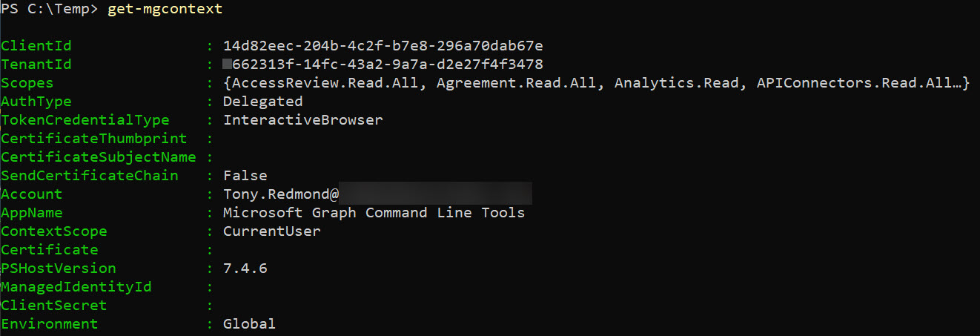Click the CertificateThumbprint property label
Viewport: 980px width, 336px height.
point(94,139)
